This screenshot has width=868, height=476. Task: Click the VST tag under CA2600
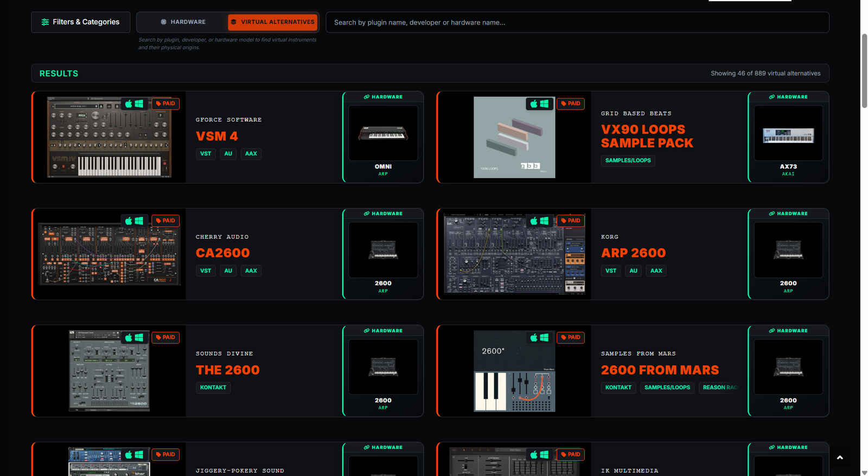(x=206, y=271)
